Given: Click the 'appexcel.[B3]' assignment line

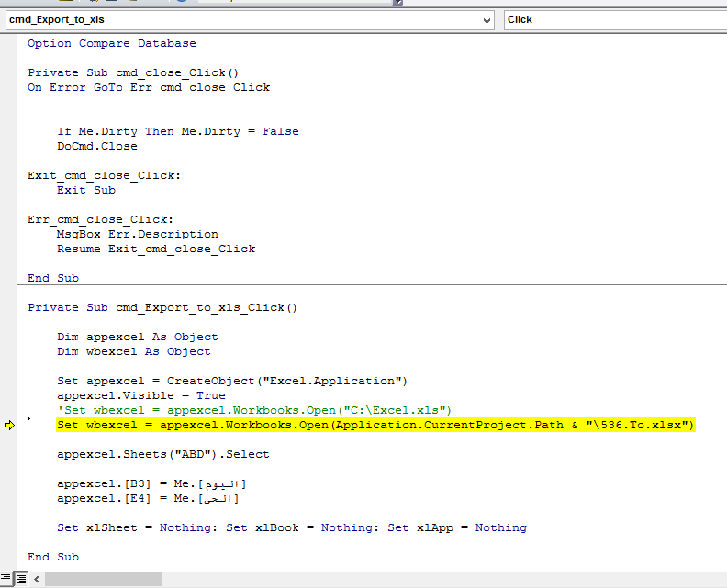Looking at the screenshot, I should tap(151, 483).
